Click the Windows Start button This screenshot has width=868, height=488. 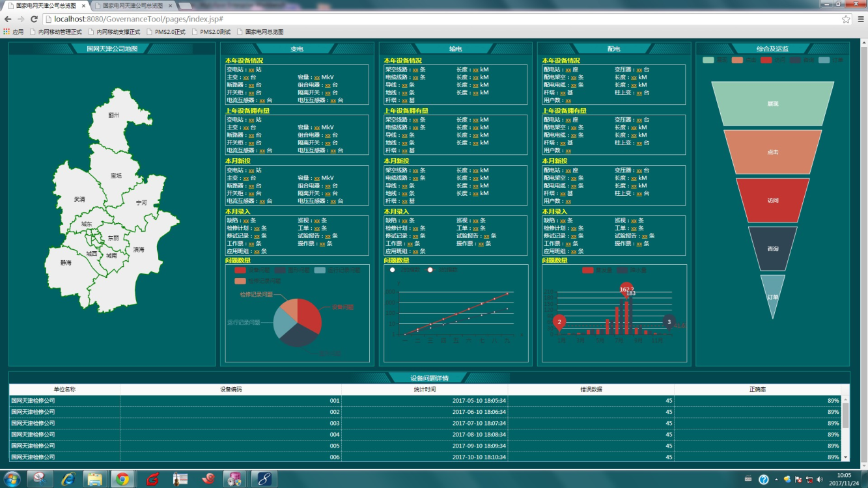click(x=12, y=480)
